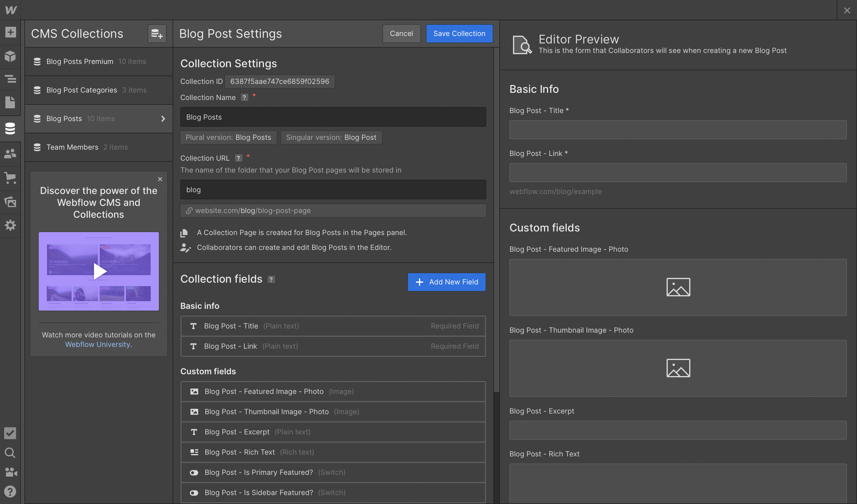
Task: Follow the Webflow University link
Action: coord(98,344)
